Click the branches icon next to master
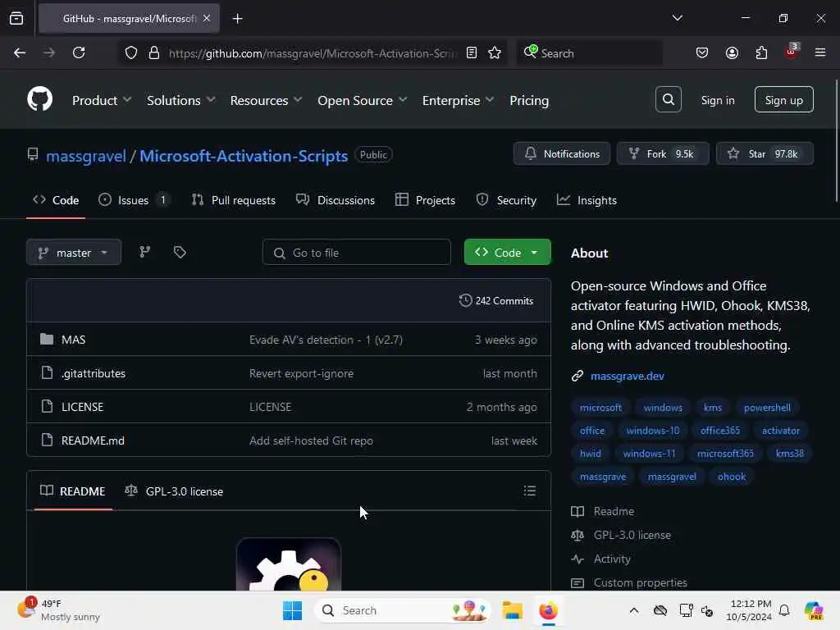This screenshot has width=840, height=630. (x=144, y=252)
